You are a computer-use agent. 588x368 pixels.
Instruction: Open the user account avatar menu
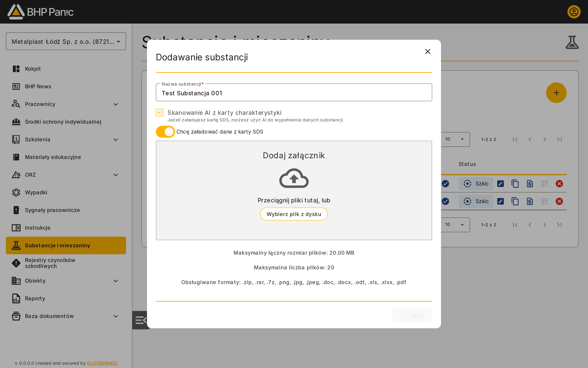(574, 12)
